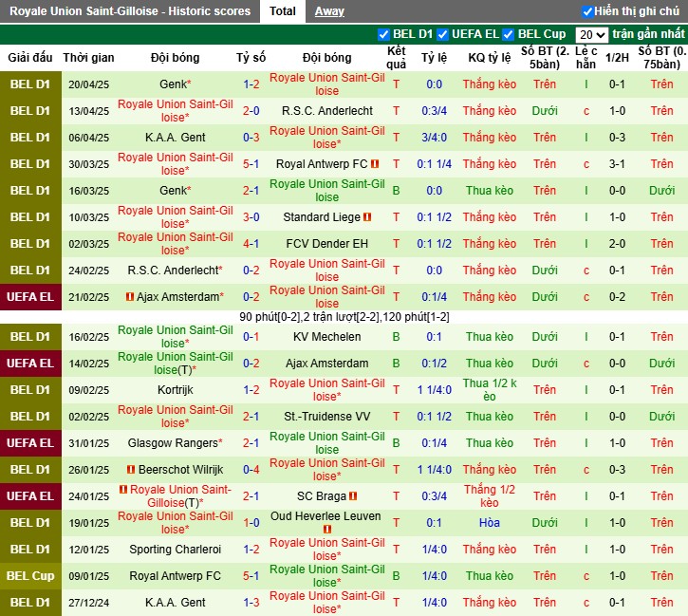Open the recent matches count dropdown

(591, 35)
